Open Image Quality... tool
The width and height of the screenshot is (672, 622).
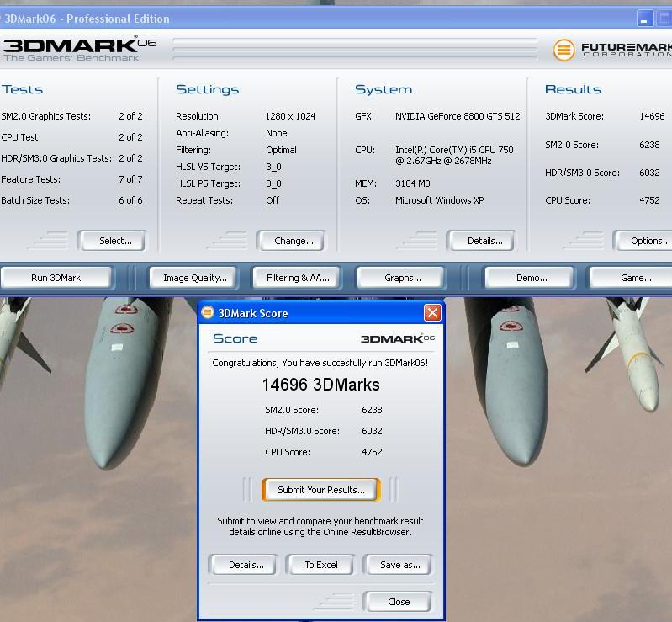193,278
